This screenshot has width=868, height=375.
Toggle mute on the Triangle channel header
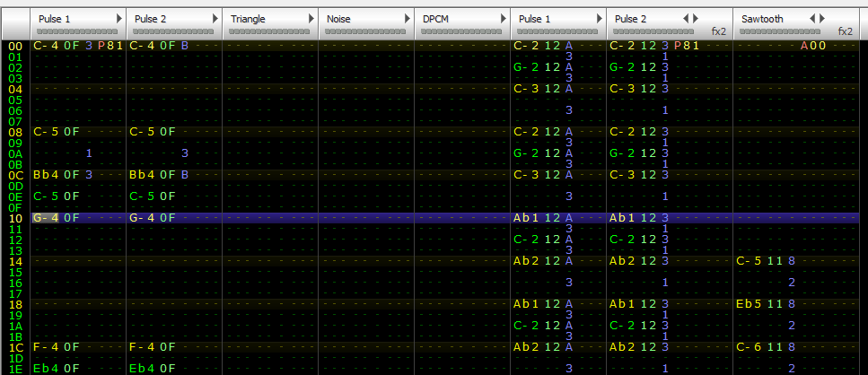248,19
